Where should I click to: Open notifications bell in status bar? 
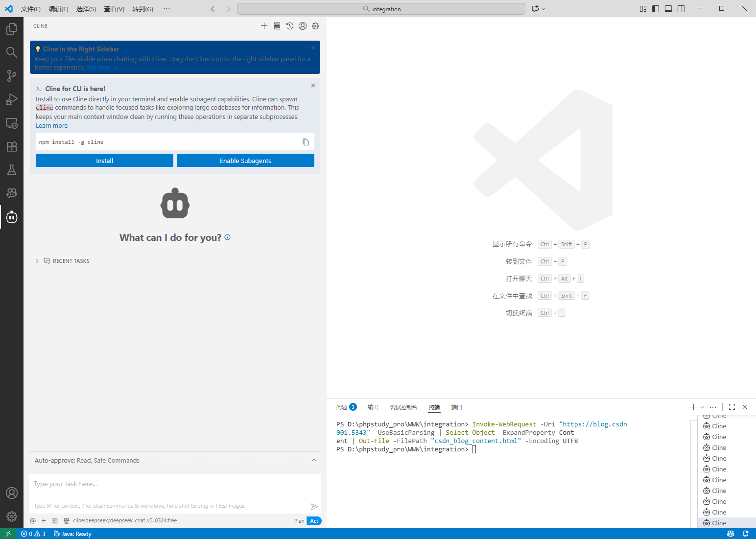click(x=745, y=534)
